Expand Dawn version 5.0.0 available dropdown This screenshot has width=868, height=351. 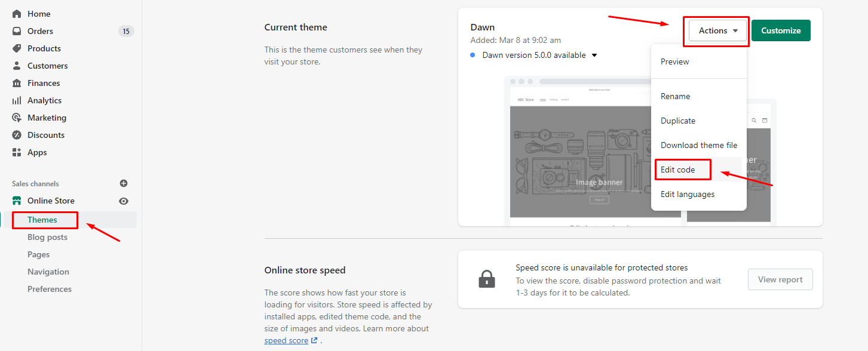(594, 56)
